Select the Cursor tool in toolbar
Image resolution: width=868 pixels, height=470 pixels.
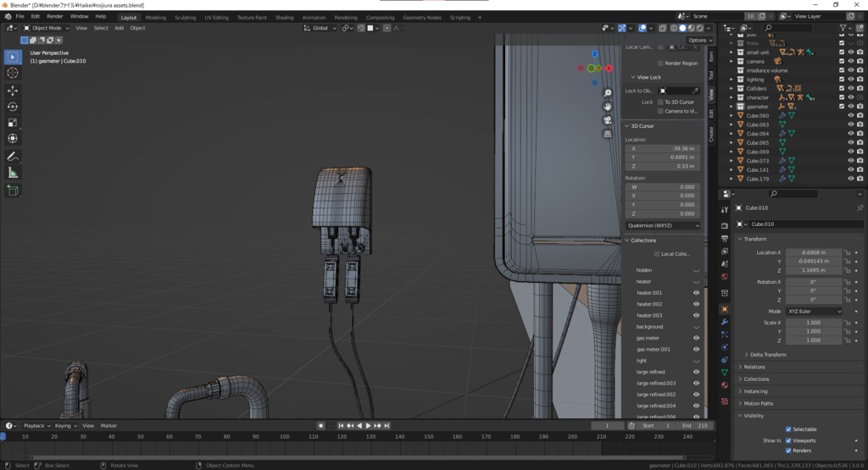pyautogui.click(x=13, y=73)
